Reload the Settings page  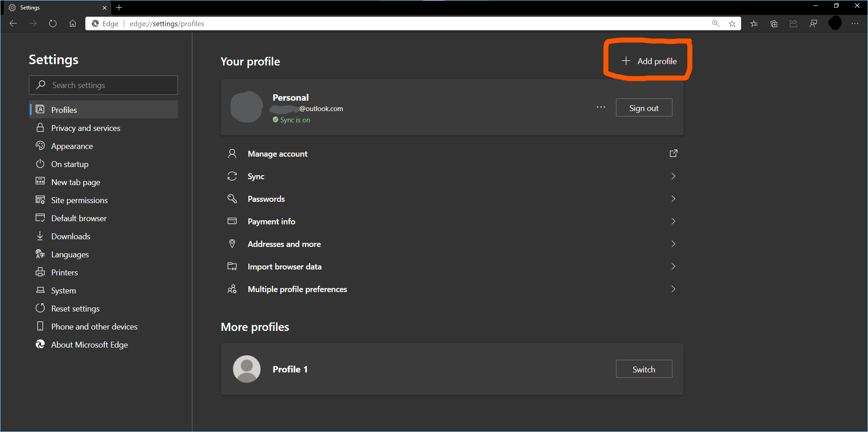coord(53,23)
